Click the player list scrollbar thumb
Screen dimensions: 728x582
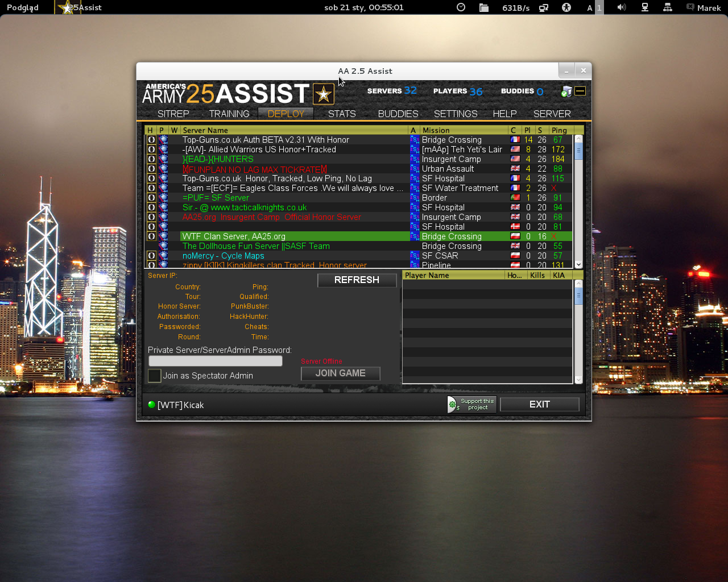[x=578, y=296]
